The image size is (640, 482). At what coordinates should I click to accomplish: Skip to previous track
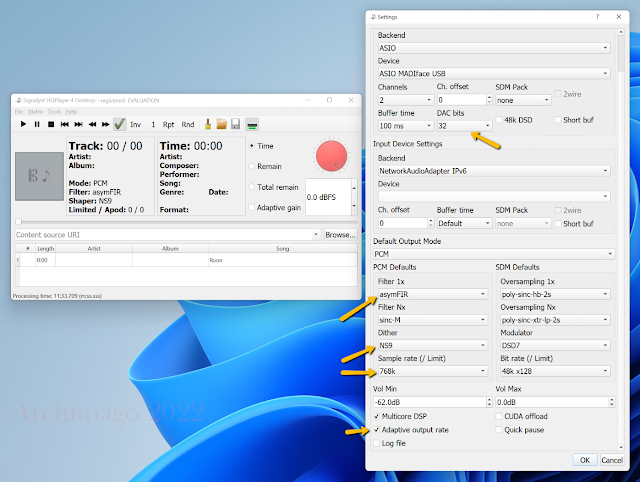click(64, 124)
